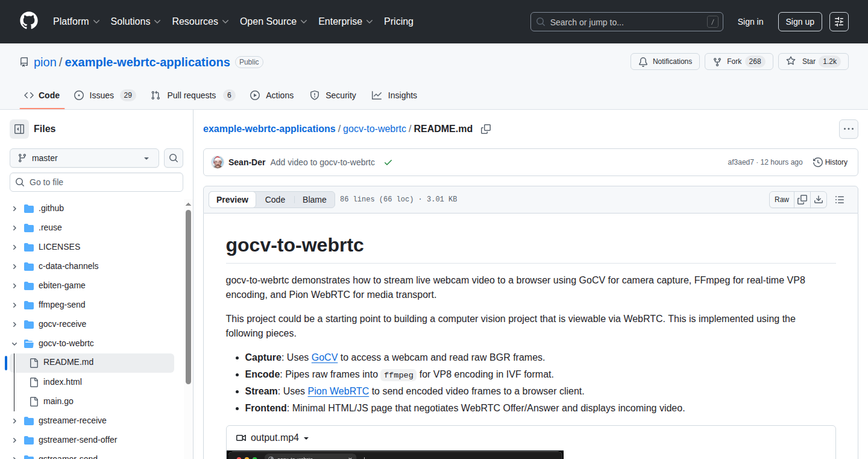Open the Solutions dropdown menu
This screenshot has width=868, height=459.
pyautogui.click(x=136, y=21)
